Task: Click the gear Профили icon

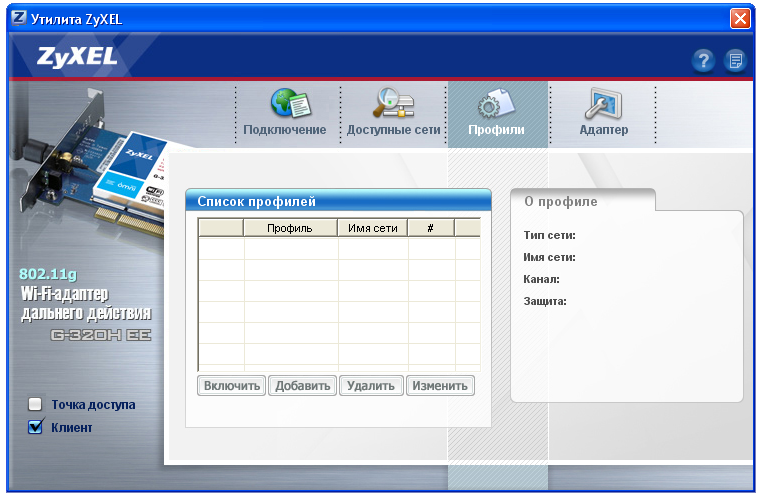Action: (x=496, y=102)
